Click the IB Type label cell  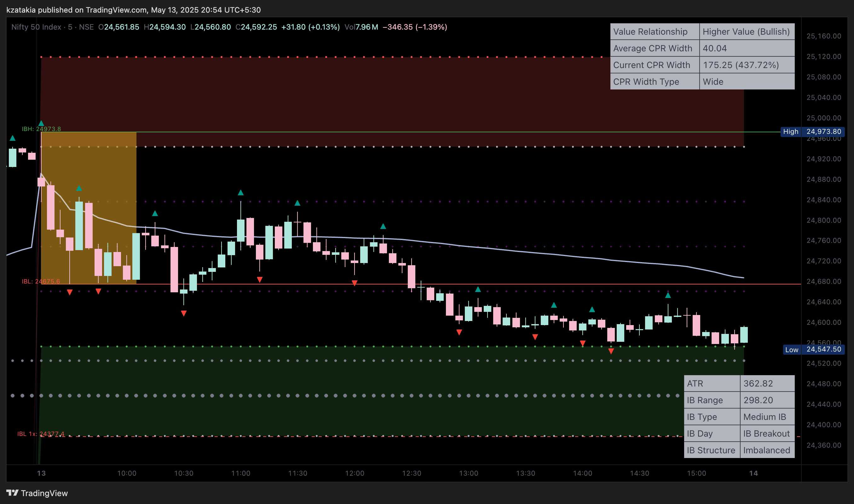pyautogui.click(x=712, y=417)
